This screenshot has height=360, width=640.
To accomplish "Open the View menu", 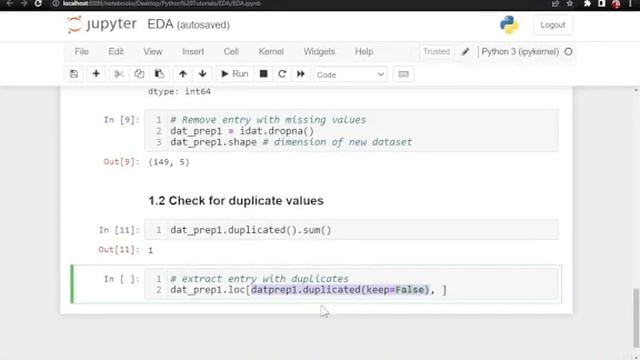I will coord(153,52).
